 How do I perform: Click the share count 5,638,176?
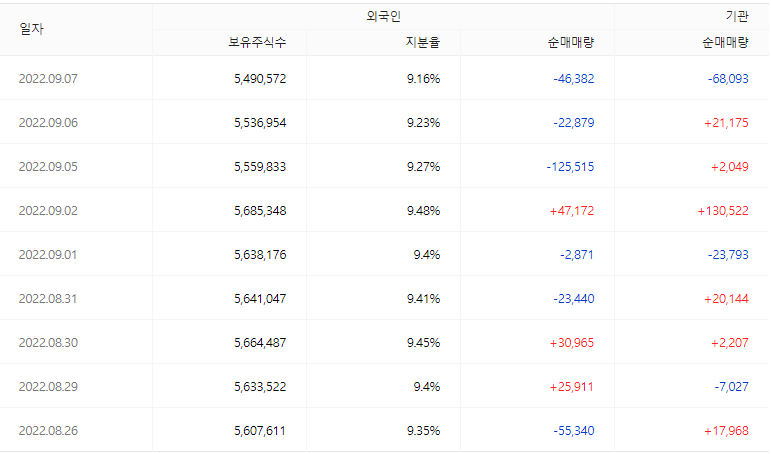260,255
